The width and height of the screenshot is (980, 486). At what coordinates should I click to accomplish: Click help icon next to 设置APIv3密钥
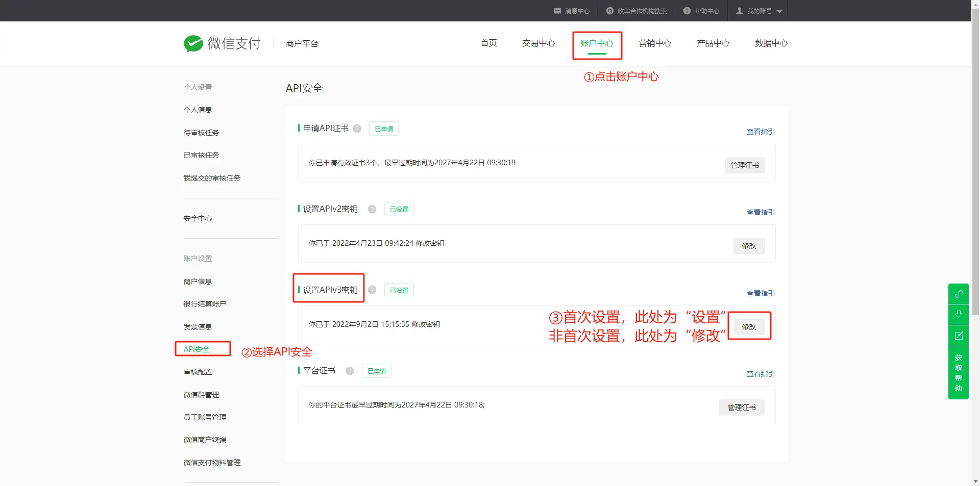tap(372, 290)
